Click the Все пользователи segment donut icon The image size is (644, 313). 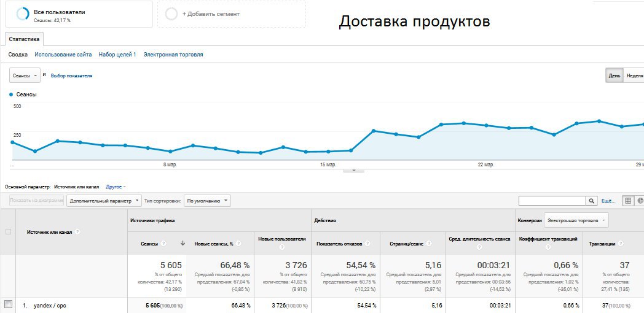[23, 14]
